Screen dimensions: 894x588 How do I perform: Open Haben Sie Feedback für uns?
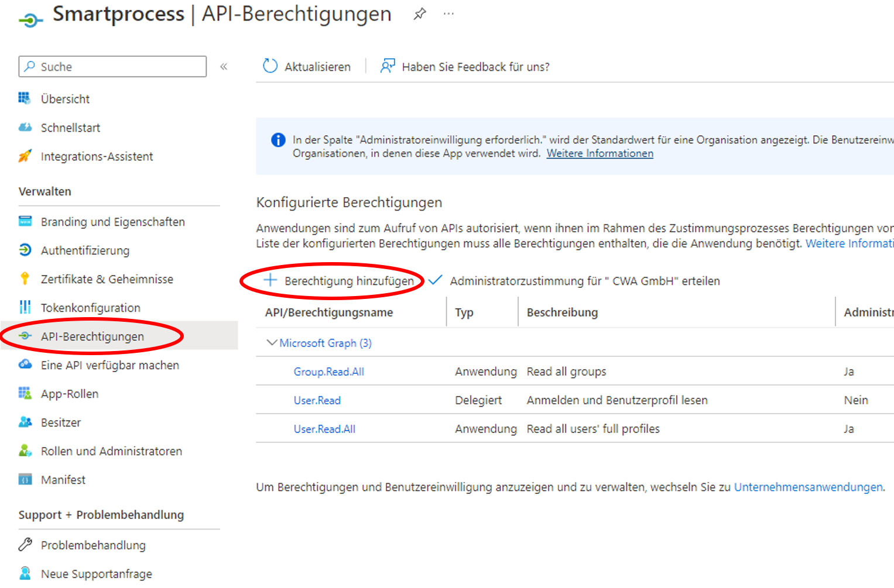click(x=465, y=67)
